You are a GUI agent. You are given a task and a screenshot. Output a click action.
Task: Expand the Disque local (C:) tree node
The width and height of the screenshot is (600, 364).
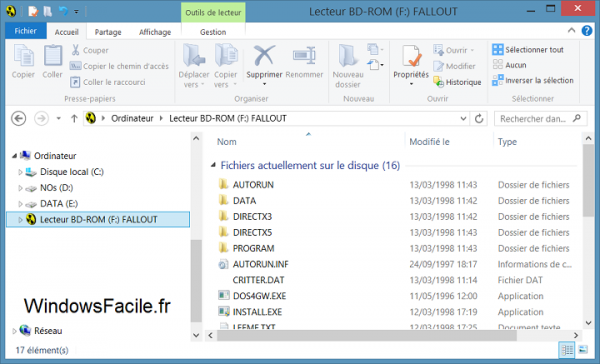(20, 172)
